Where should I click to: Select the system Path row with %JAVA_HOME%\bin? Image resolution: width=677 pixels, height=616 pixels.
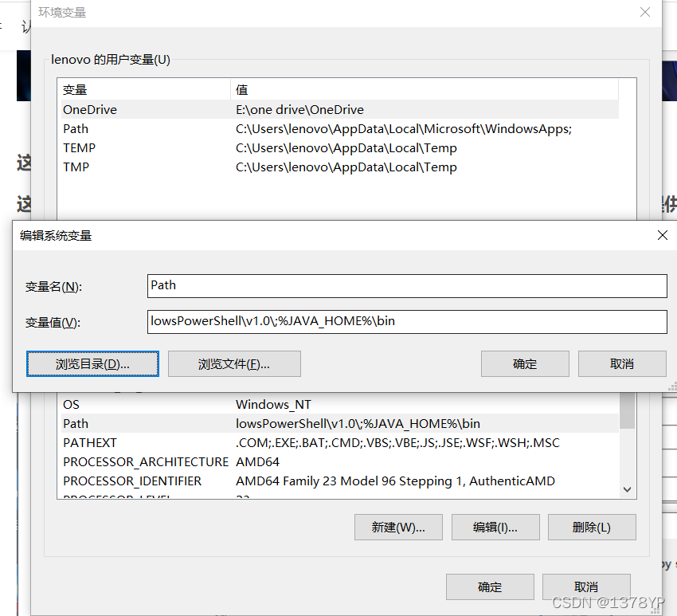340,423
